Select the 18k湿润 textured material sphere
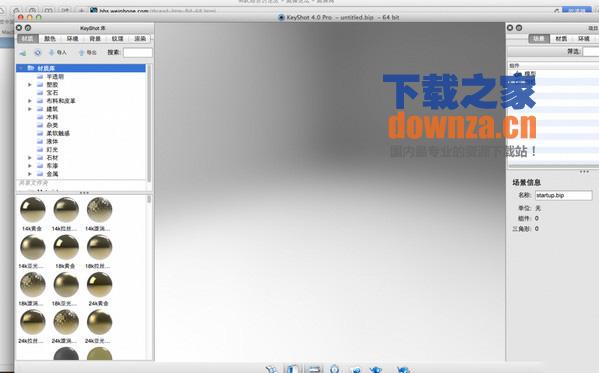 [32, 284]
